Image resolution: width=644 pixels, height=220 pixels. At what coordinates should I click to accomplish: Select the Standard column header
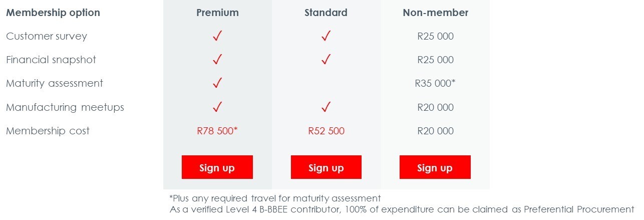[x=326, y=13]
